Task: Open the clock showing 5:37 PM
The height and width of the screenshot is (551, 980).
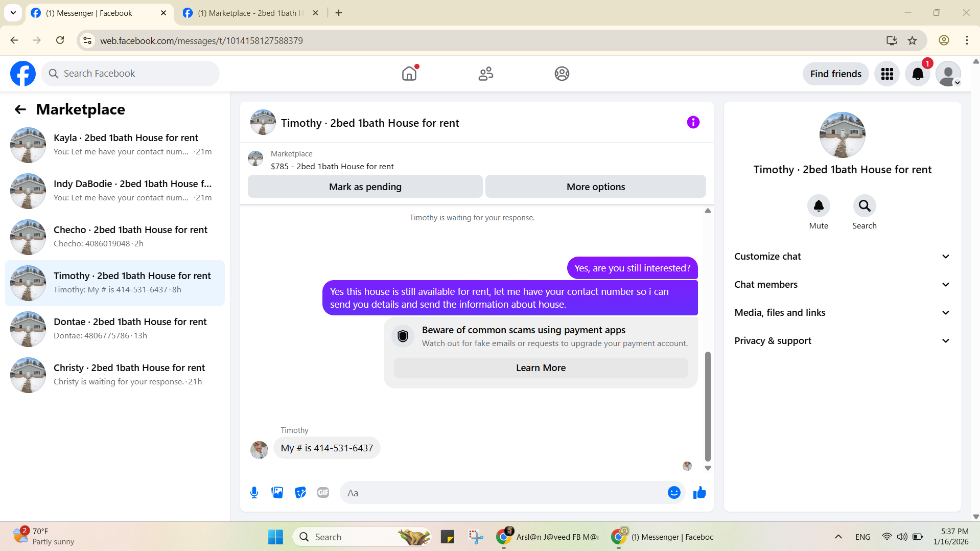Action: point(950,537)
